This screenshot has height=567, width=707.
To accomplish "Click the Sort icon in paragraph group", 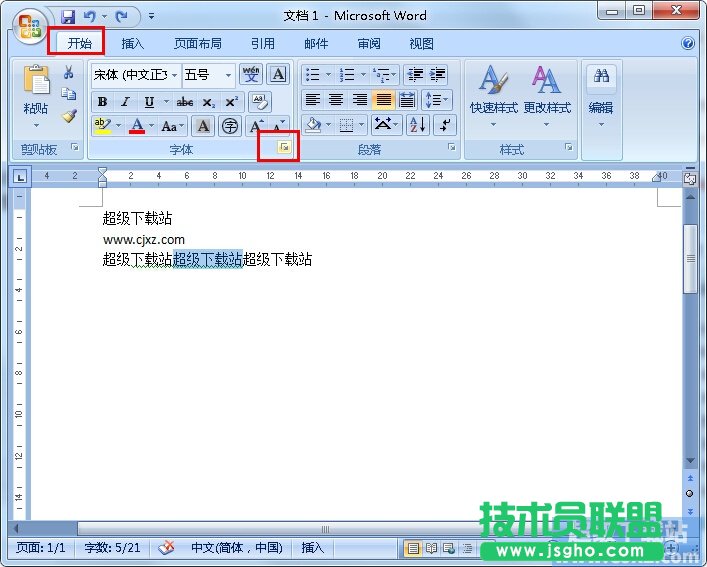I will tap(417, 125).
